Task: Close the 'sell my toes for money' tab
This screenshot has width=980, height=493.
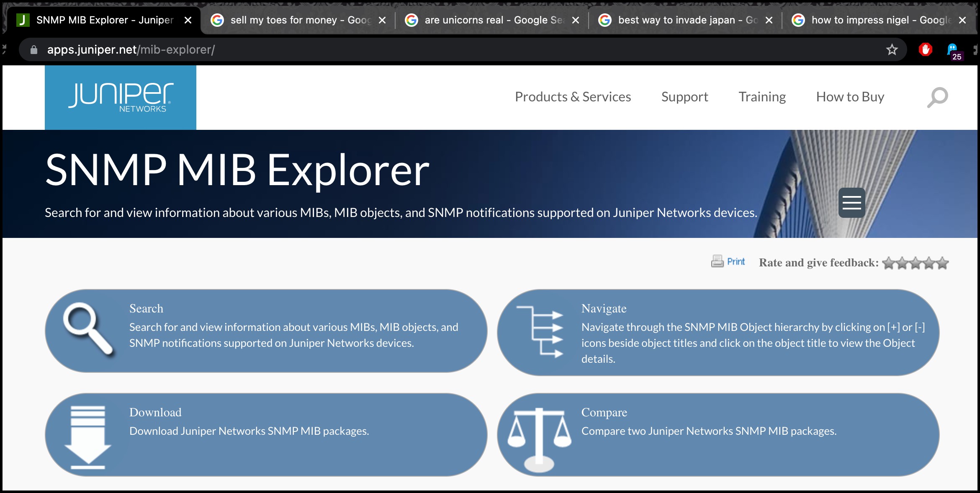Action: click(x=382, y=20)
